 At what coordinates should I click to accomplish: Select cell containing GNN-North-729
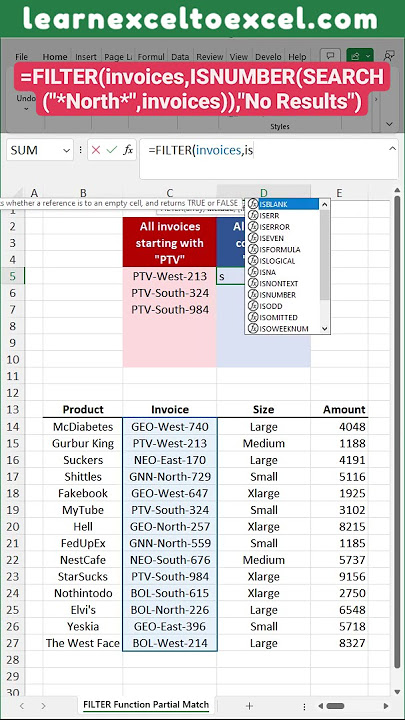click(x=170, y=477)
